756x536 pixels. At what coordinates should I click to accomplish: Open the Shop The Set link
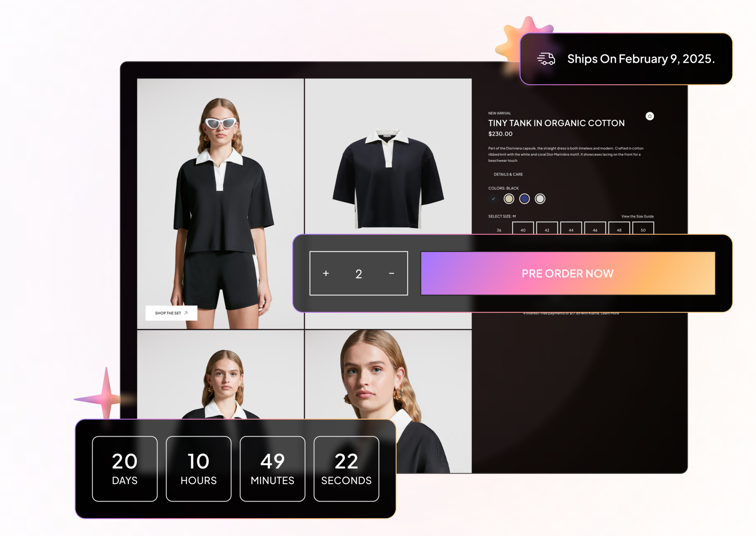point(171,313)
